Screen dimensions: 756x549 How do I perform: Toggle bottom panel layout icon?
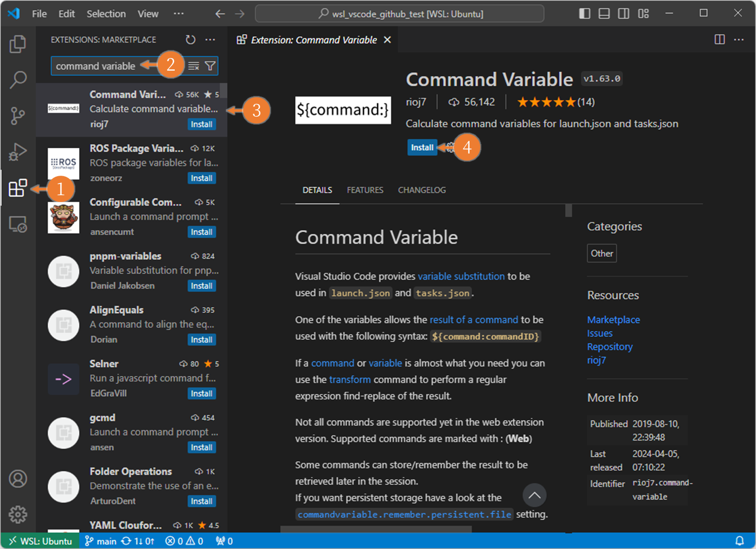tap(604, 14)
